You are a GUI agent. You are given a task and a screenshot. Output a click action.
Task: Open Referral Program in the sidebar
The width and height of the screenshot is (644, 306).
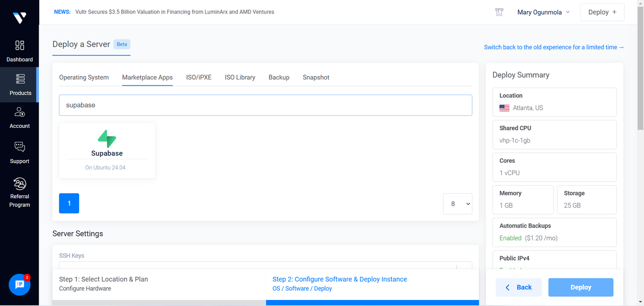(20, 193)
